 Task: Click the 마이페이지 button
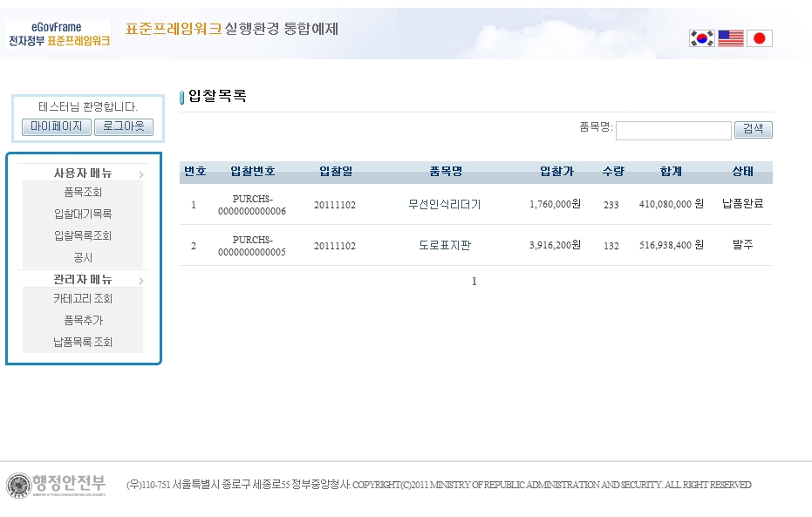pos(56,127)
